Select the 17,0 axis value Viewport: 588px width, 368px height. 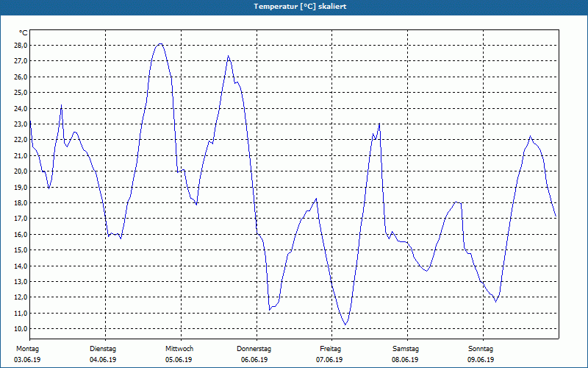(21, 219)
